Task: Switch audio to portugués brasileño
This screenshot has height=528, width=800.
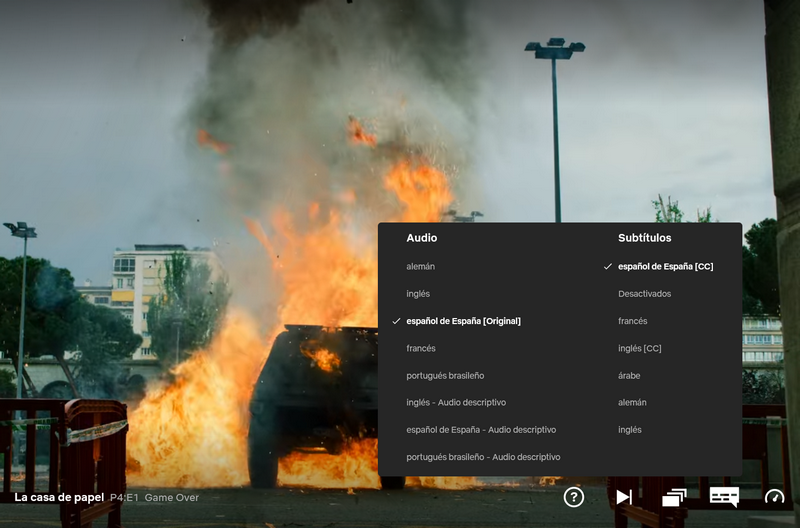Action: [x=445, y=375]
